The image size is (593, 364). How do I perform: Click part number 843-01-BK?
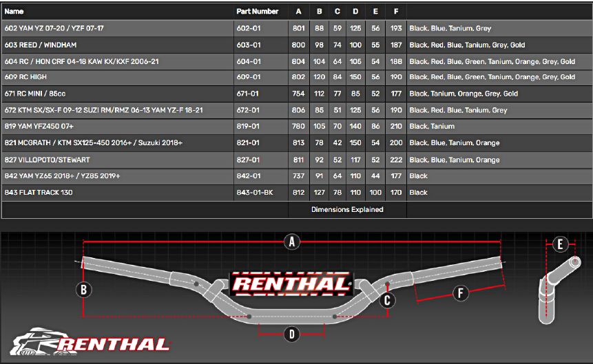point(255,193)
